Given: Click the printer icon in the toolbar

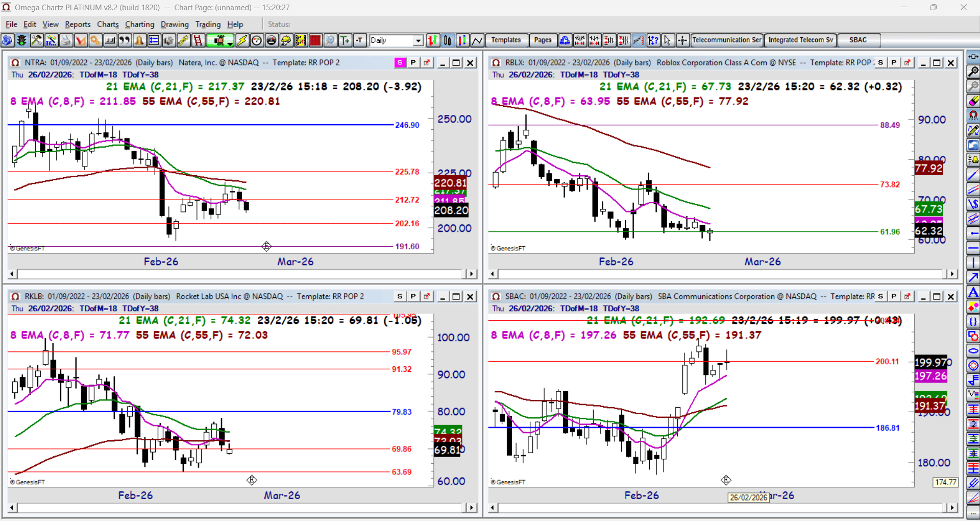Looking at the screenshot, I should pos(66,40).
